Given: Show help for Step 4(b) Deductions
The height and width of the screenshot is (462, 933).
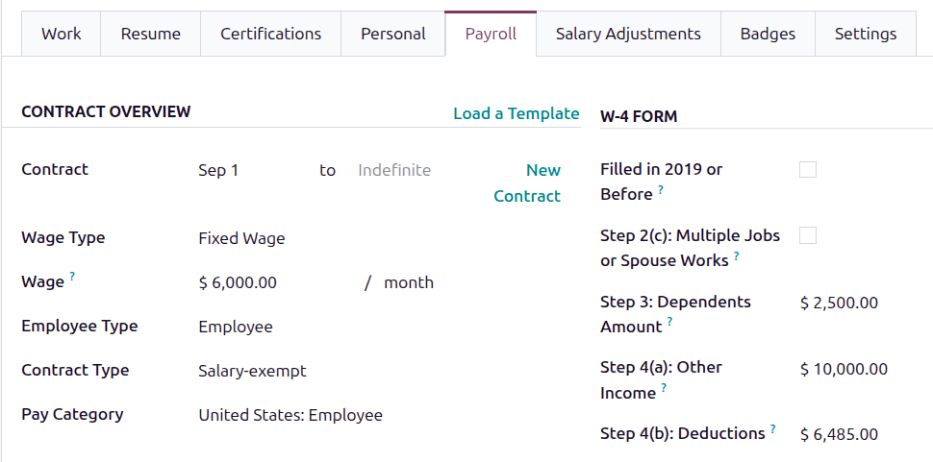Looking at the screenshot, I should click(773, 429).
